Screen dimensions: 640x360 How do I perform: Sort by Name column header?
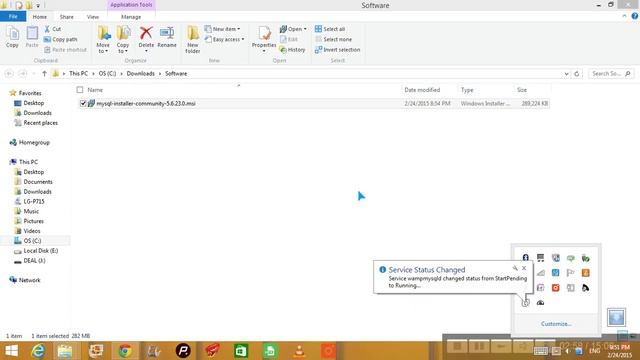95,90
